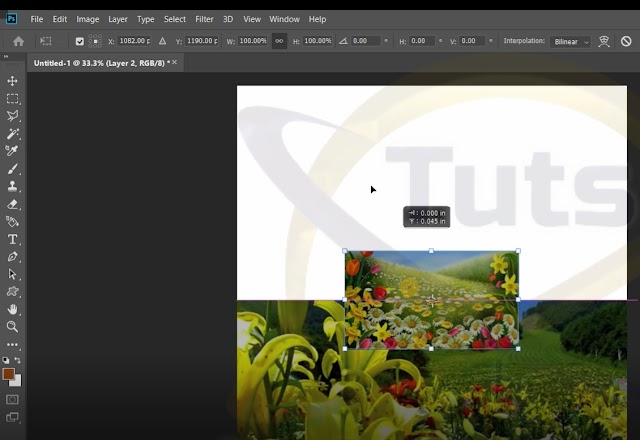Select the Custom Shape tool

pyautogui.click(x=12, y=291)
